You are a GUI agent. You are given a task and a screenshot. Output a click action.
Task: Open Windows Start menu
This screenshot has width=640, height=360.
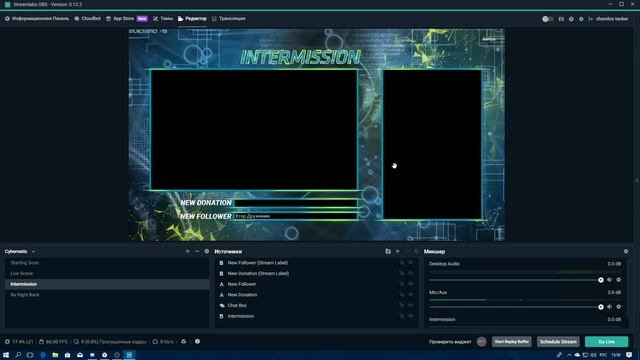[6, 355]
